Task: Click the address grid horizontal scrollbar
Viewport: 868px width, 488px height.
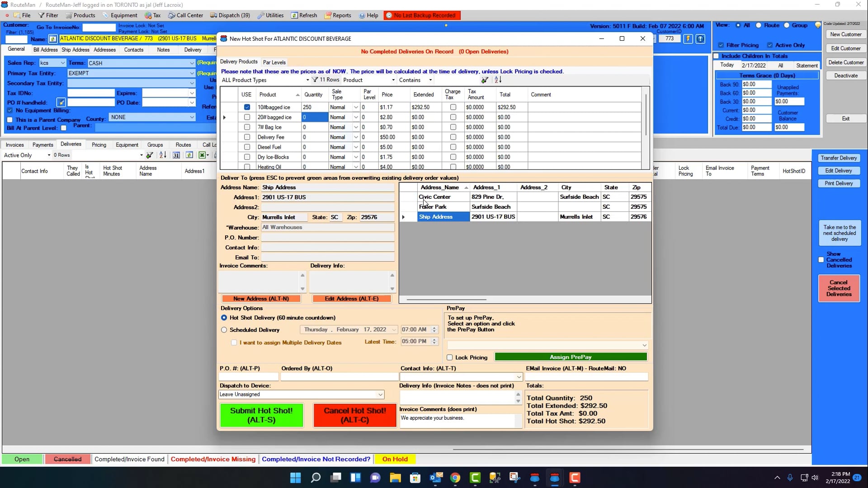Action: (x=447, y=300)
